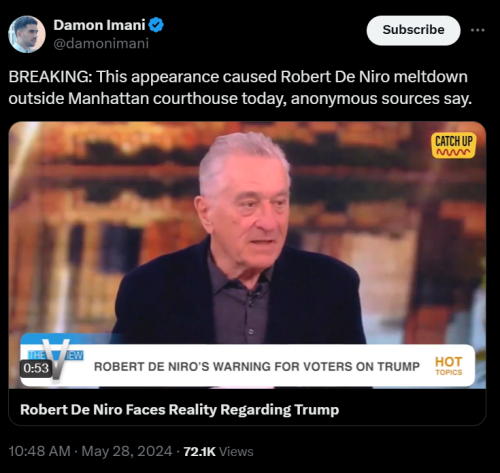Click the May 28, 2024 date

tap(127, 451)
